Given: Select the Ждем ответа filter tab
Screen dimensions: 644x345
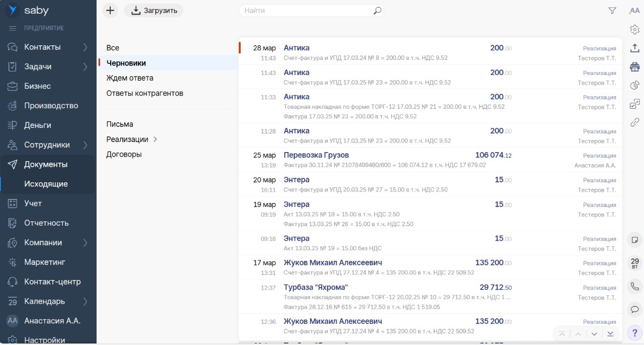Looking at the screenshot, I should point(130,78).
